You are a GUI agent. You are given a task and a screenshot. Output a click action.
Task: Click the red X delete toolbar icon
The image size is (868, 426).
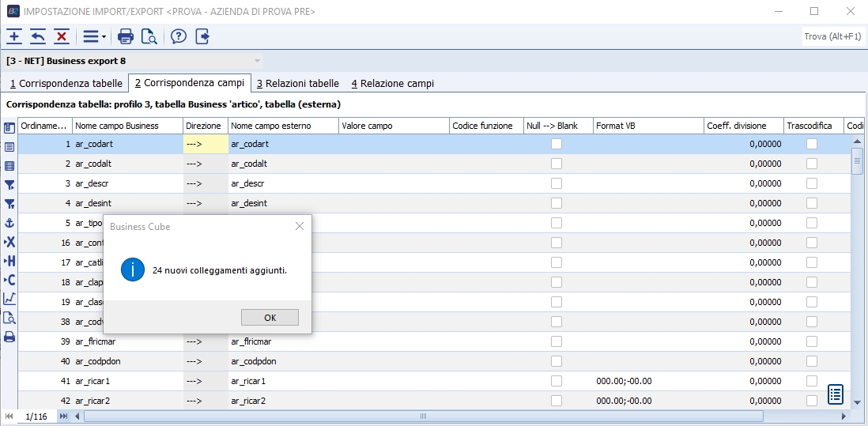[x=62, y=36]
